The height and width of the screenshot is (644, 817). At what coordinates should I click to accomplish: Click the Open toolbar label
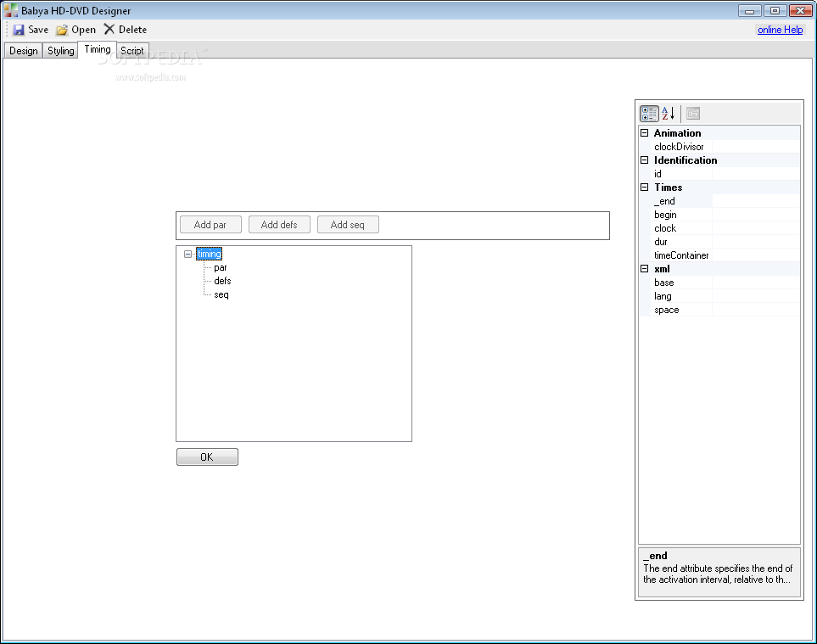pyautogui.click(x=83, y=30)
